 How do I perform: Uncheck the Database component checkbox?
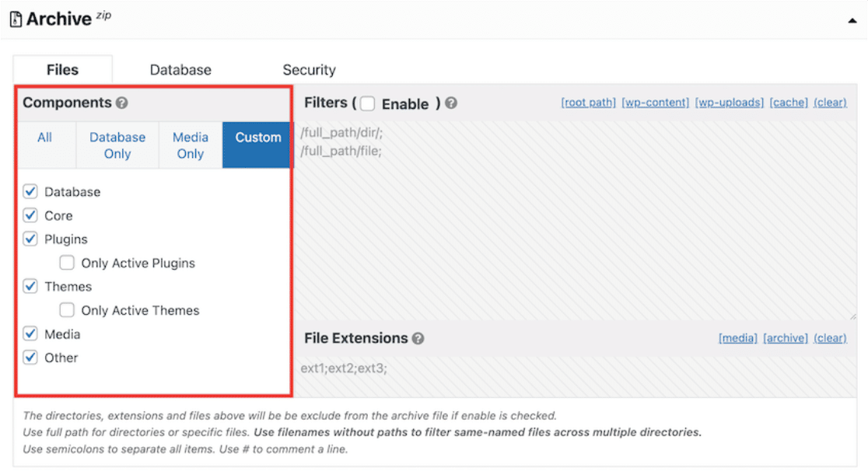coord(30,191)
